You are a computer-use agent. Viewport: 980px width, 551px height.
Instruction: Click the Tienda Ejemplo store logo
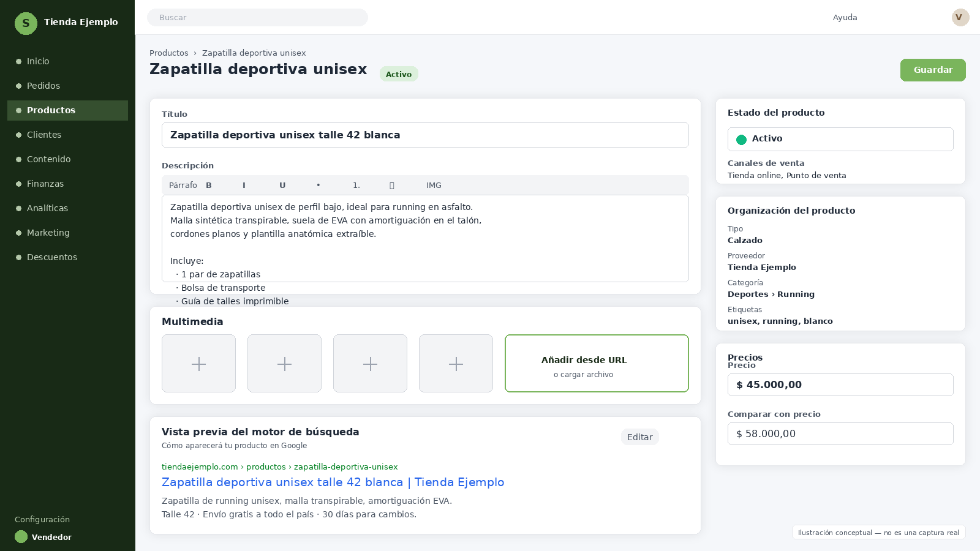pos(26,23)
